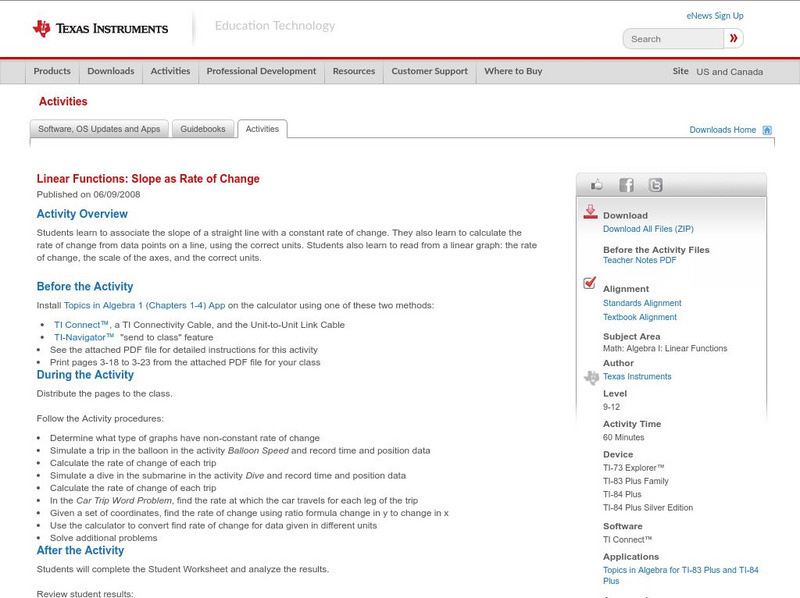Click the 9-12 level value
Viewport: 800px width, 598px height.
pos(611,407)
